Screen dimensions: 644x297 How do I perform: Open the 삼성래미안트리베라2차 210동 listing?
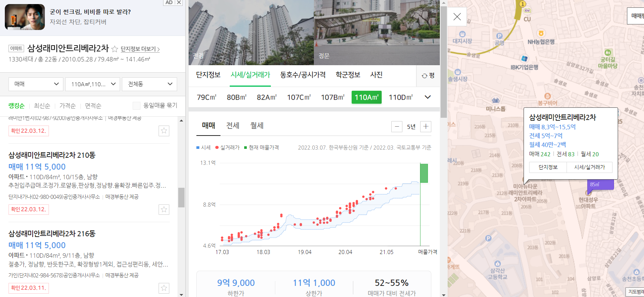click(52, 155)
